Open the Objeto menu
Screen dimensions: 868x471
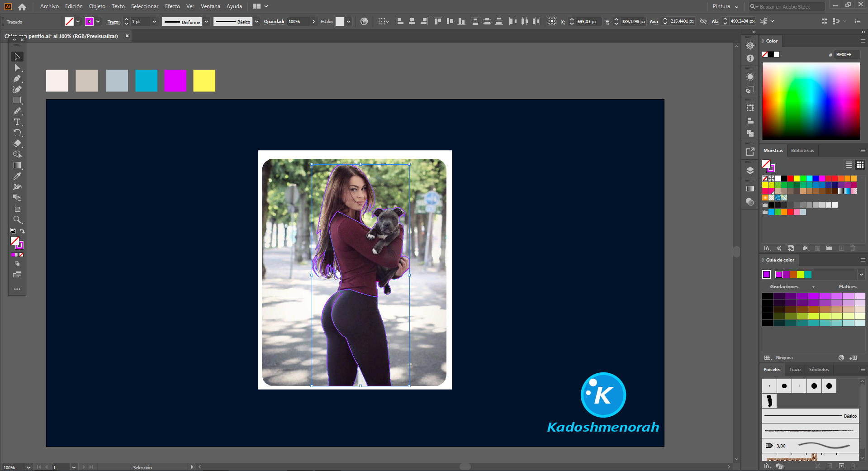click(97, 6)
